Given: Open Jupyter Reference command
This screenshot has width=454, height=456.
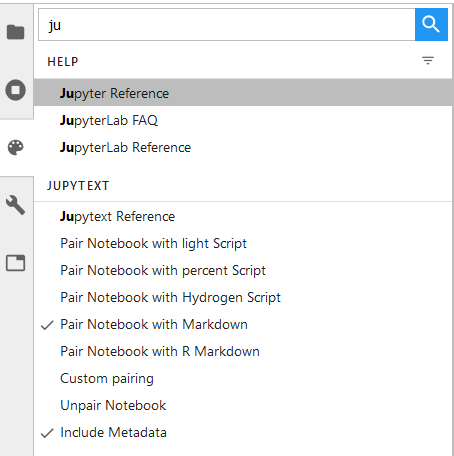Looking at the screenshot, I should [243, 93].
